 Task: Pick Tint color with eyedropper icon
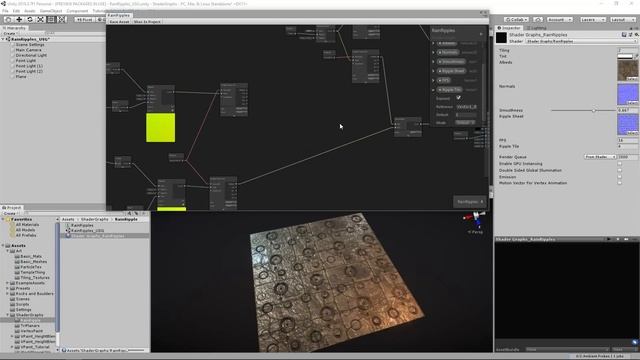tap(636, 56)
